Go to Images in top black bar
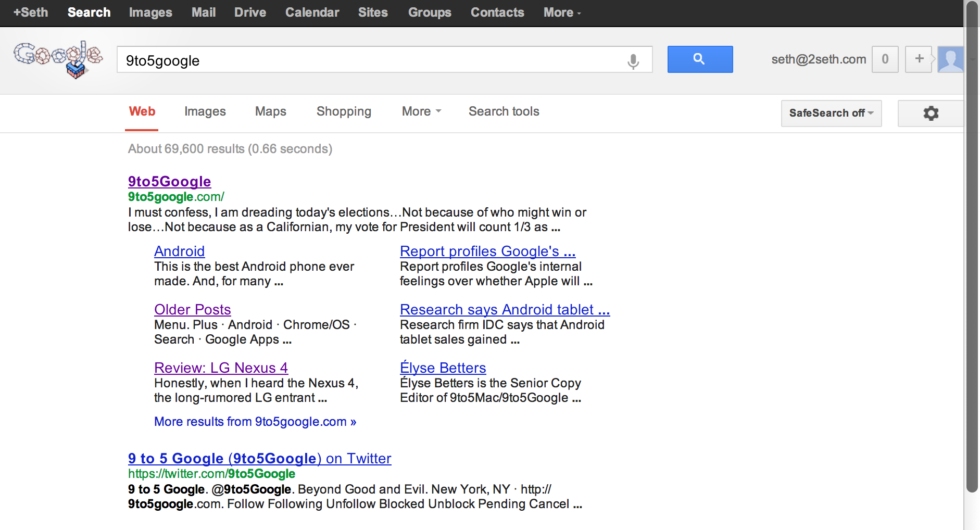The width and height of the screenshot is (980, 530). tap(150, 12)
